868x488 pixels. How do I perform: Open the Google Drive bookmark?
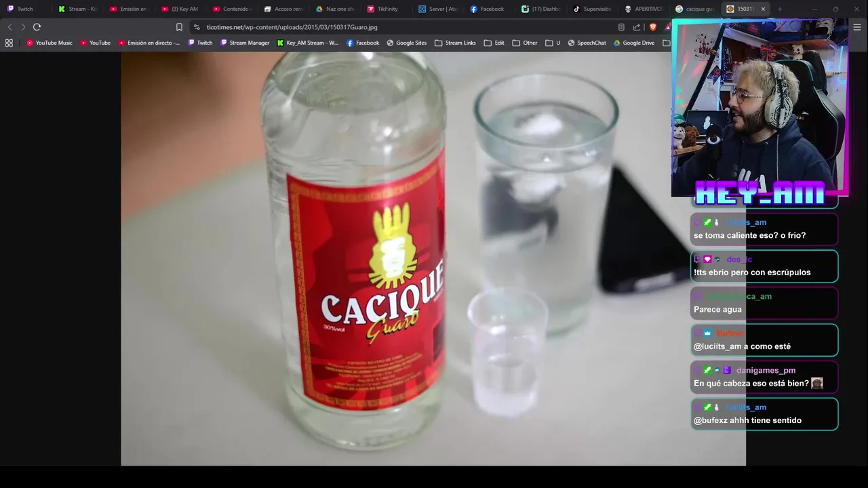(634, 43)
